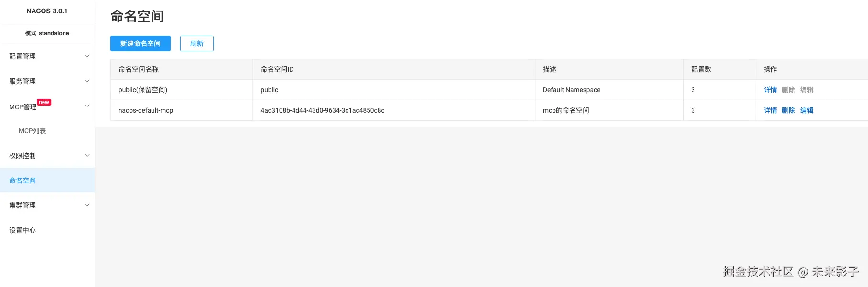Click the 配置管理 menu label
Screen dimensions: 868x287
pos(22,56)
